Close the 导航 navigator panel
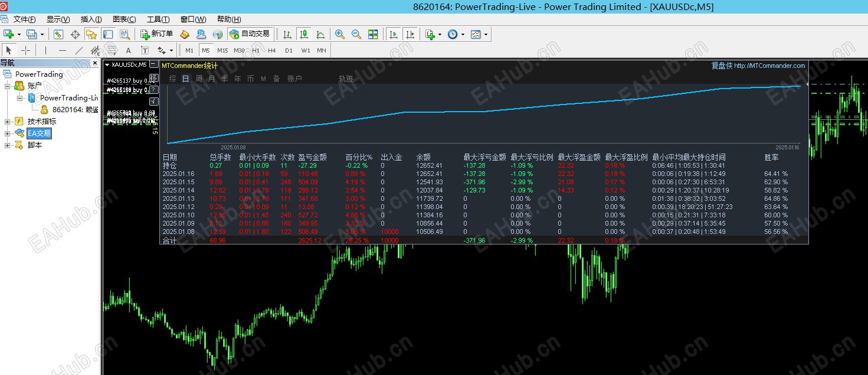The image size is (868, 375). click(x=95, y=63)
